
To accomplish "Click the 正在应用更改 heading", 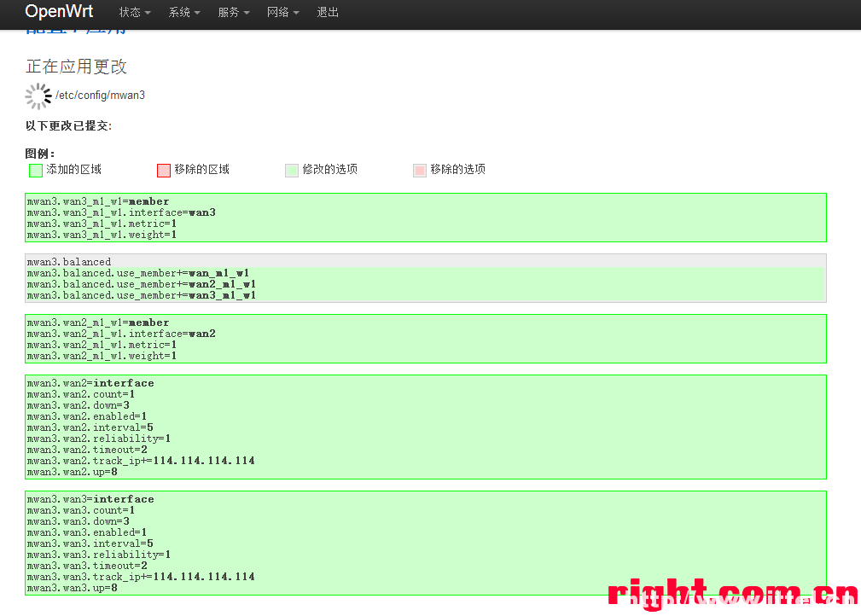I will 76,67.
